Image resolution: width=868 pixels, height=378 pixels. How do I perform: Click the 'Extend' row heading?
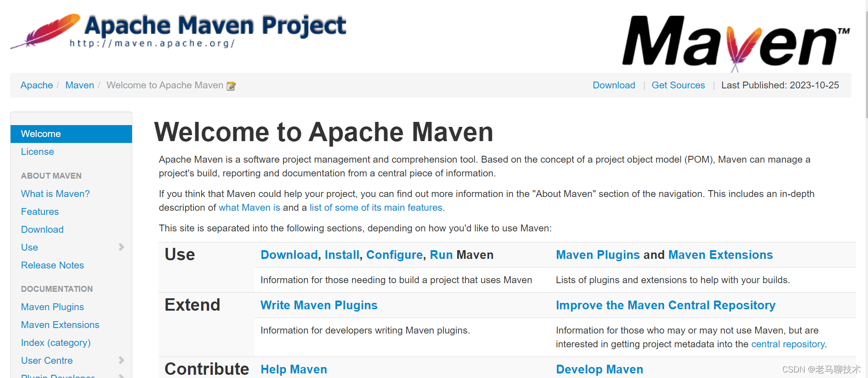[193, 305]
